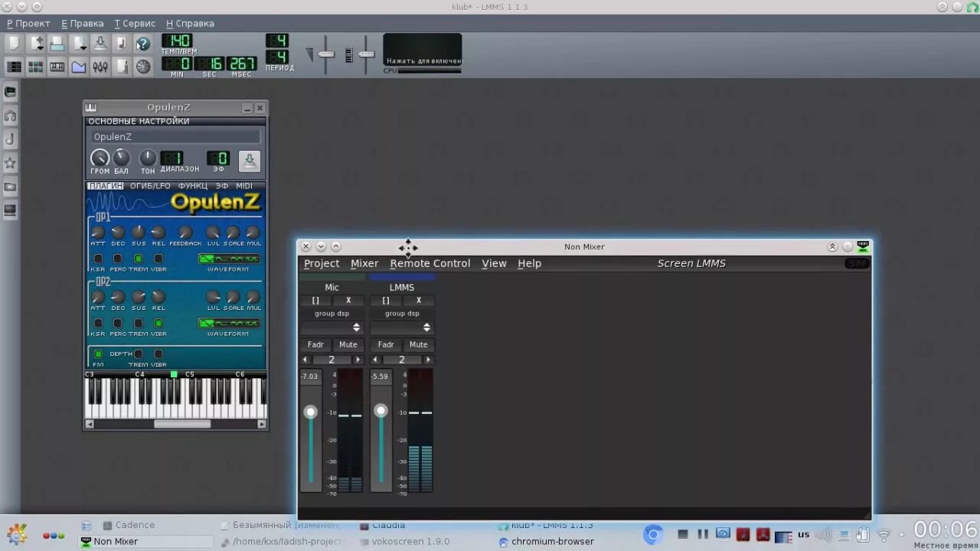Show the Automation Editor

click(x=79, y=67)
